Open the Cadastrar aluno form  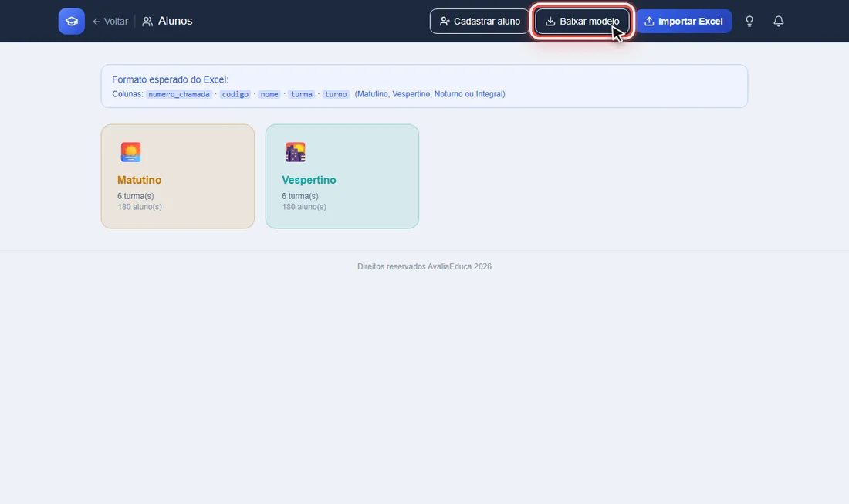(x=480, y=21)
